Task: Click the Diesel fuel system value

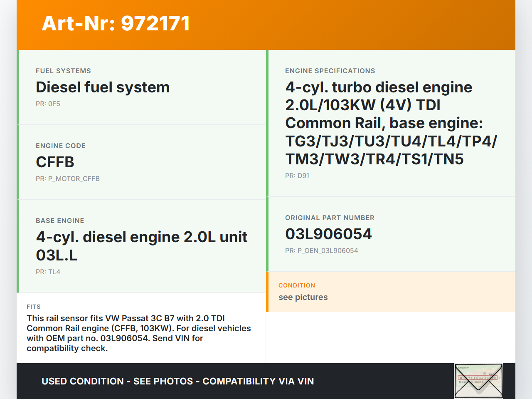Action: [103, 87]
